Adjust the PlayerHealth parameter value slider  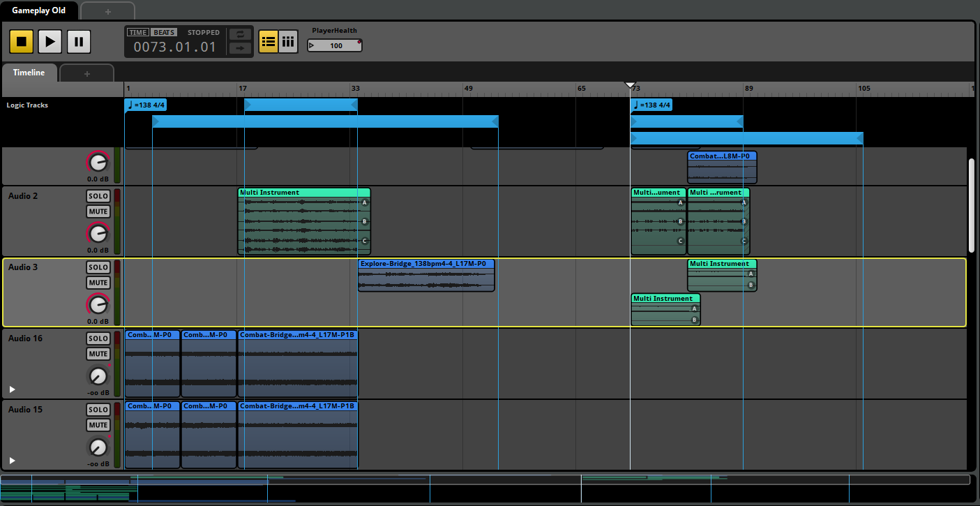pyautogui.click(x=335, y=45)
